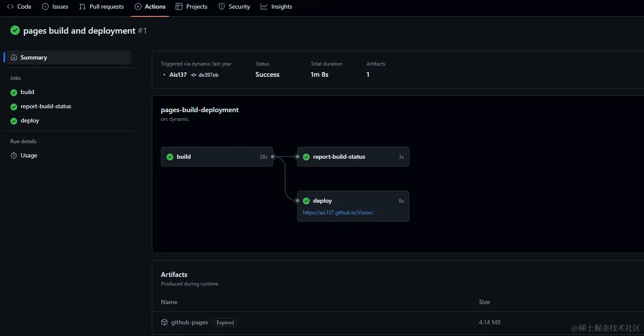Viewport: 644px width, 336px height.
Task: Click the Issues circle icon
Action: [x=45, y=6]
